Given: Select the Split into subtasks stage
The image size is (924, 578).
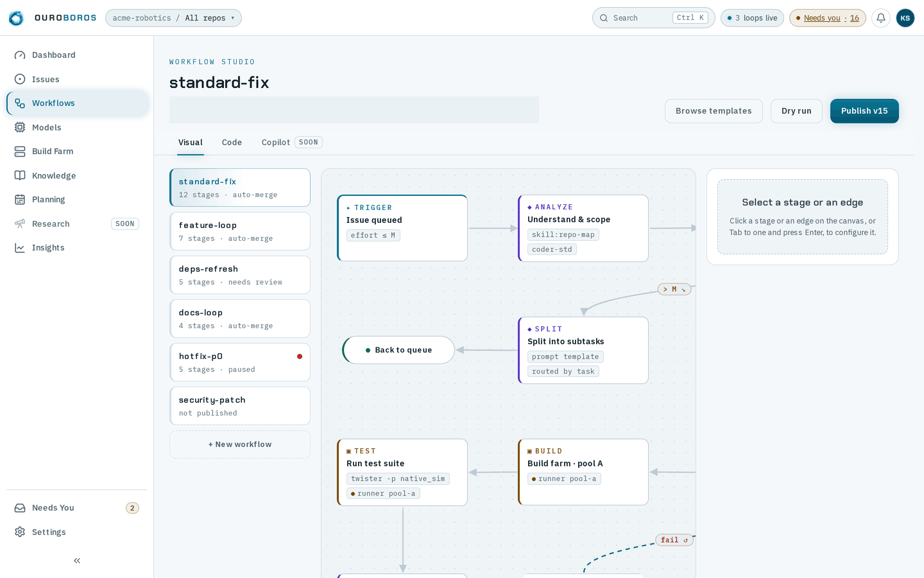Looking at the screenshot, I should 583,350.
